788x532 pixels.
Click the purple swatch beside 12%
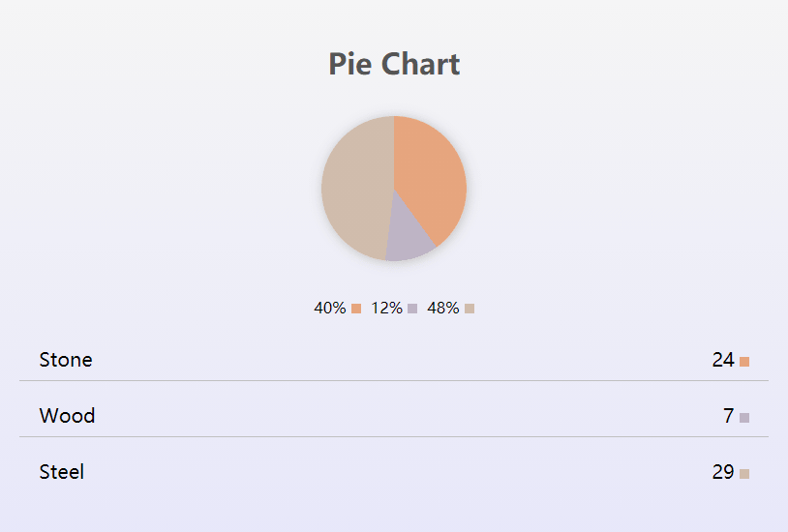(412, 309)
